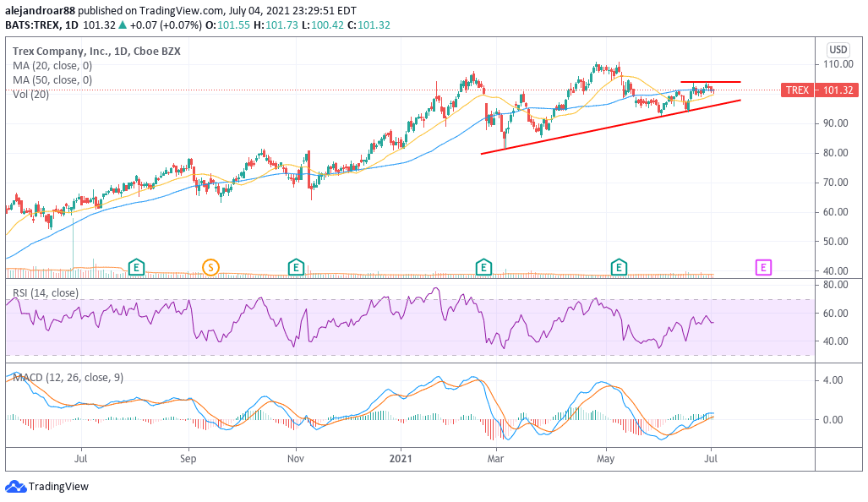This screenshot has width=868, height=502.
Task: Click the 101.32 last price value
Action: [x=838, y=90]
